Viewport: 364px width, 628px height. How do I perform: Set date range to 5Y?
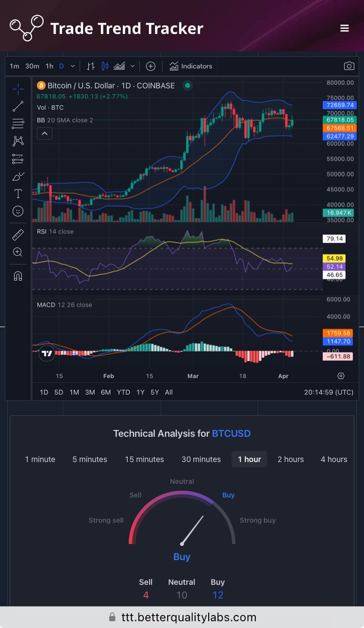tap(154, 392)
